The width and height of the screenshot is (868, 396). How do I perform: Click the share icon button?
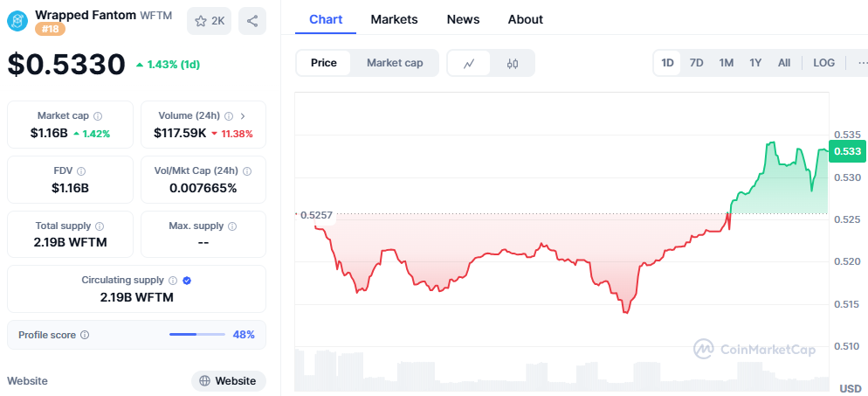[x=252, y=21]
